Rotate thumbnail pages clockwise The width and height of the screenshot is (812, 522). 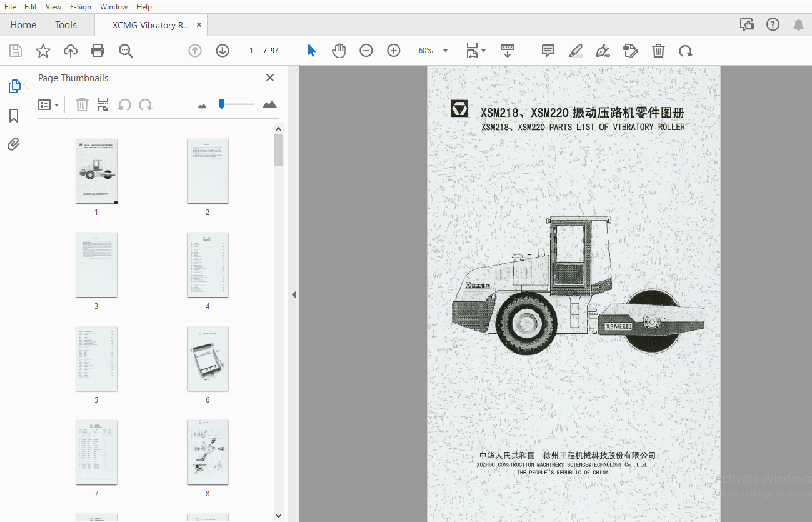coord(146,104)
